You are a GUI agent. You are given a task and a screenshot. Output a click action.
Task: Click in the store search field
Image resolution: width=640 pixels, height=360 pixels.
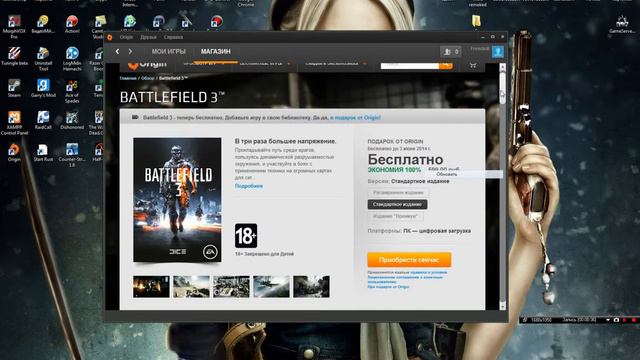click(x=410, y=65)
